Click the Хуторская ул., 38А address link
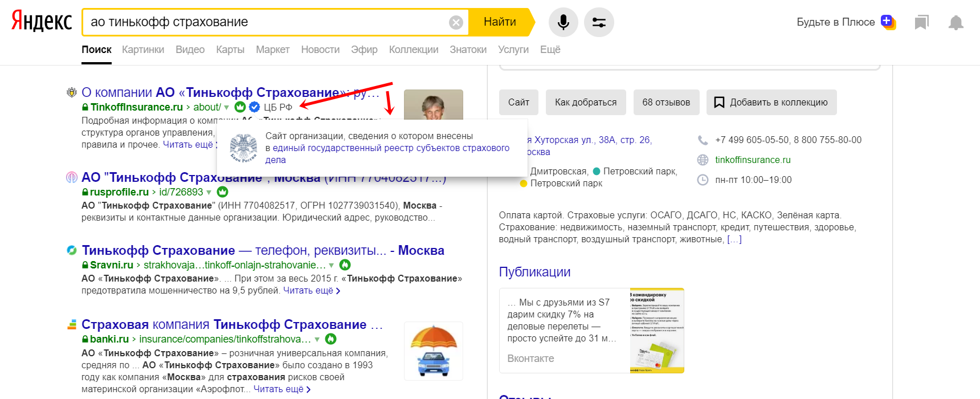This screenshot has width=980, height=399. [x=589, y=140]
